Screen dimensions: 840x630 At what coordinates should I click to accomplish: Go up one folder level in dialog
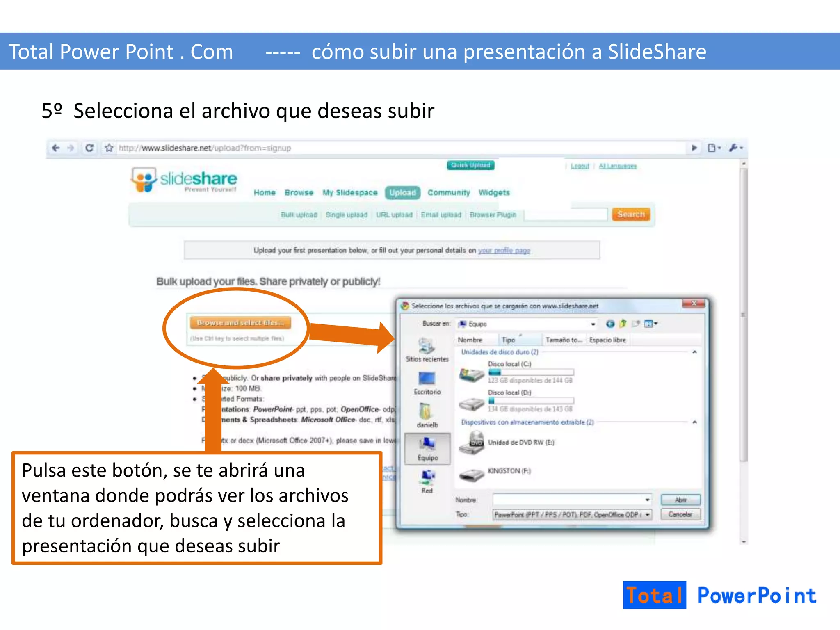[623, 324]
